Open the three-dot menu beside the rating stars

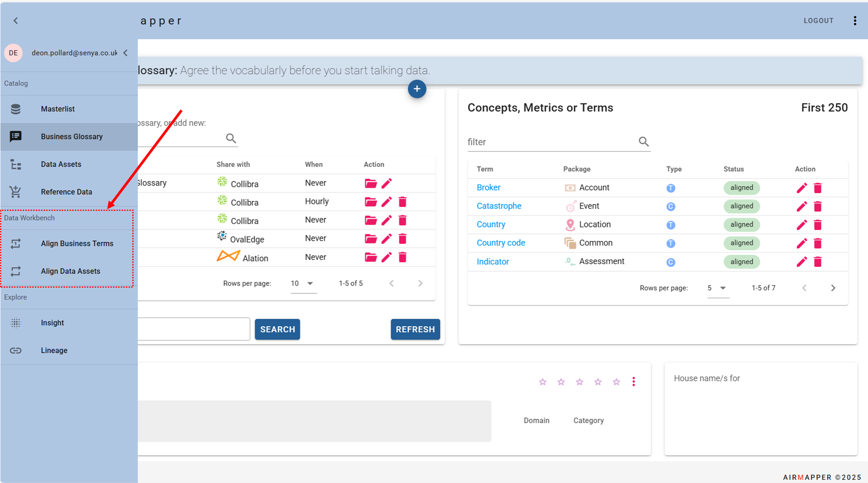[634, 381]
